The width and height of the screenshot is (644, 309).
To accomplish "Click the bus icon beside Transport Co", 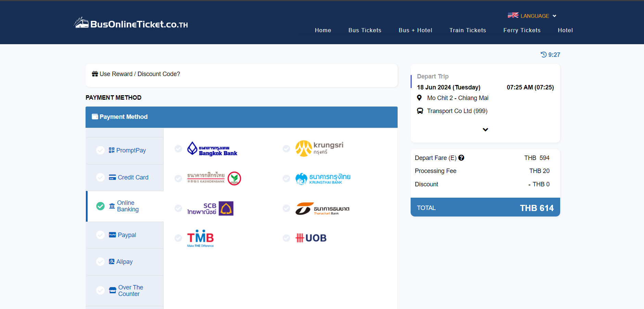I will coord(420,111).
